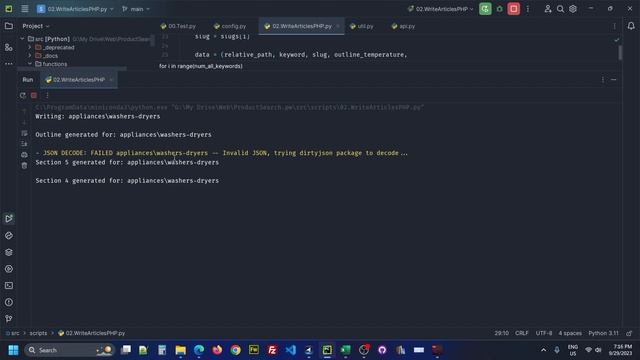
Task: Expand the _docs folder
Action: click(30, 56)
